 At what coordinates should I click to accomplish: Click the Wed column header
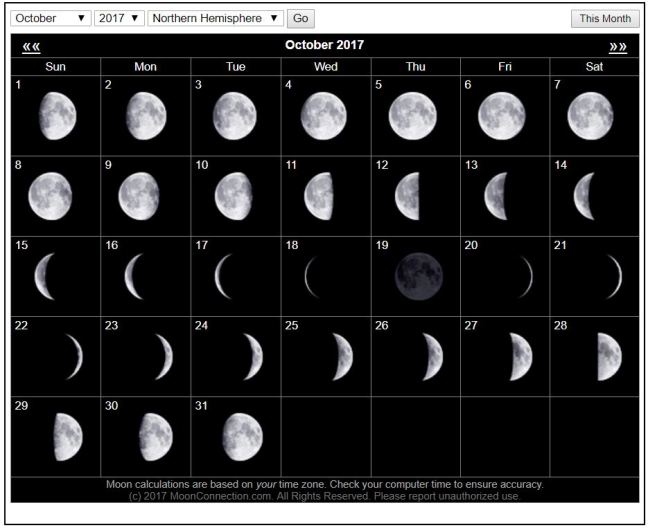tap(325, 66)
